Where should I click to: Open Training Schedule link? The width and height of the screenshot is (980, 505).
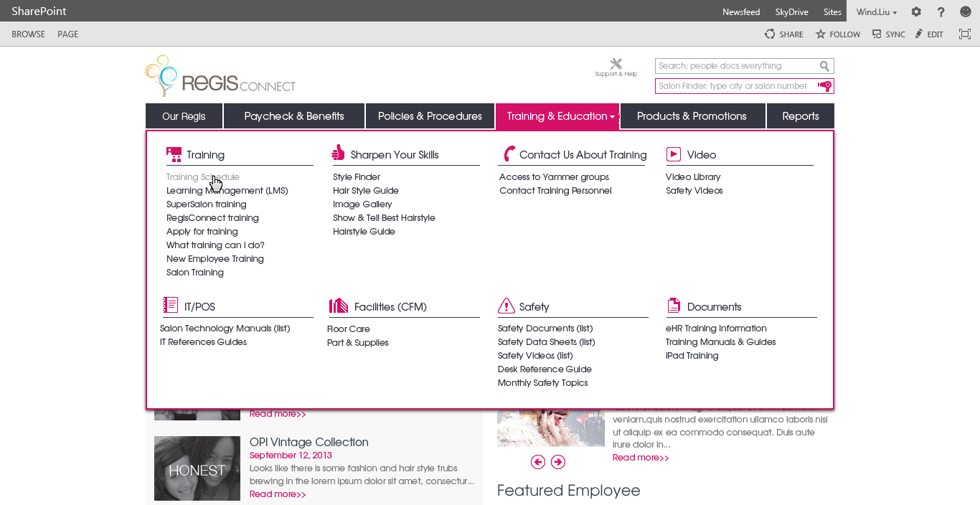pyautogui.click(x=203, y=177)
